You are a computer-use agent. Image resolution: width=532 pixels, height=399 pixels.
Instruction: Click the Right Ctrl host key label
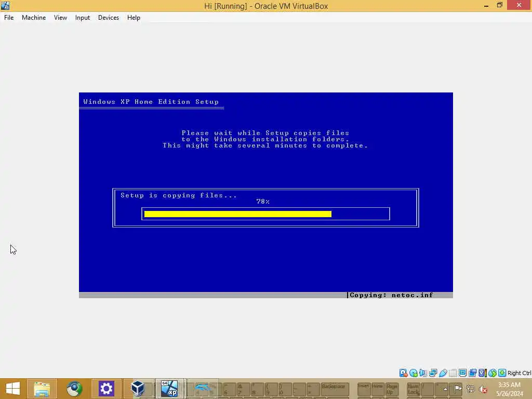[x=519, y=373]
